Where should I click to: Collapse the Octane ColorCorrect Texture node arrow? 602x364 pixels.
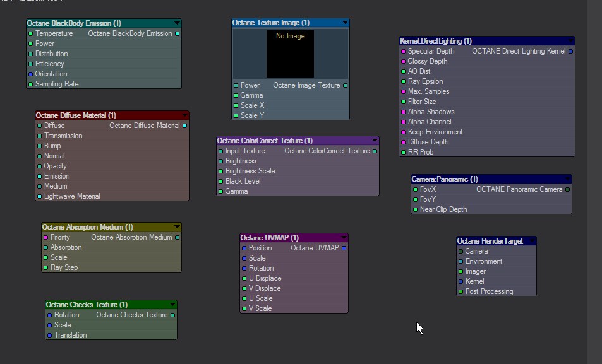tap(375, 141)
